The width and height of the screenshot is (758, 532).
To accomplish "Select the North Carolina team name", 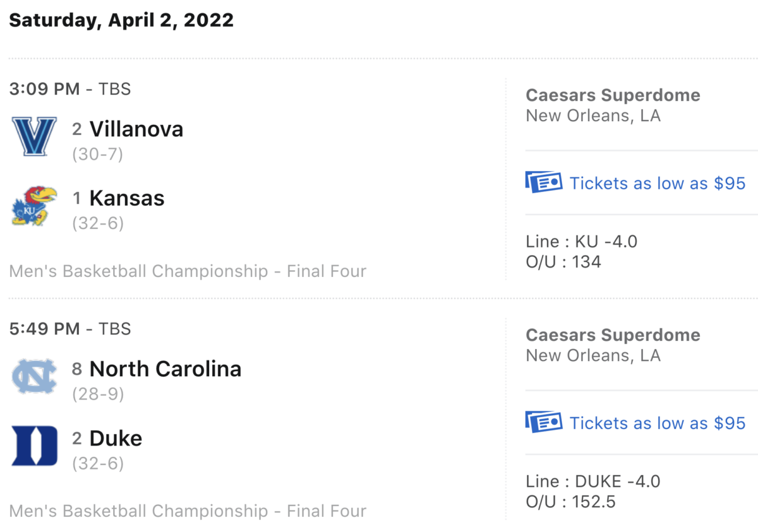I will tap(165, 369).
